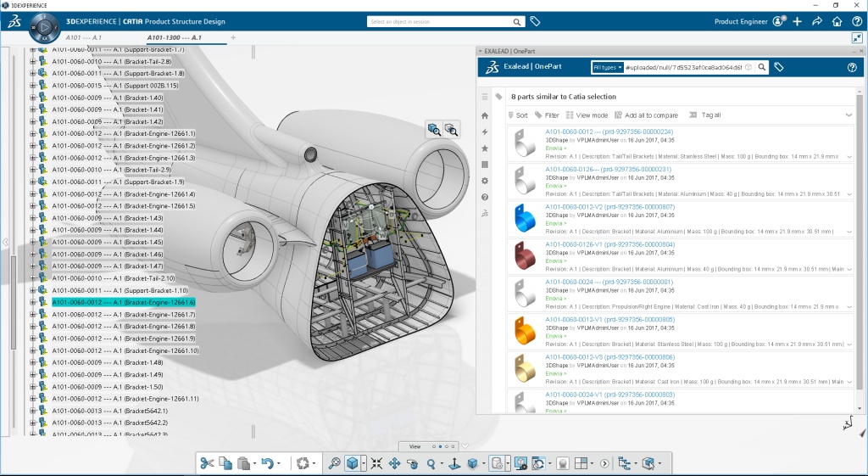Click the tree structure icon in bottom toolbar
868x476 pixels.
click(625, 463)
